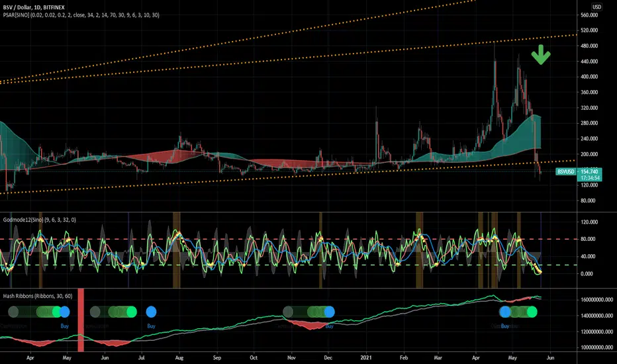Click the 360.000 price axis label
The image size is (617, 364).
point(589,92)
